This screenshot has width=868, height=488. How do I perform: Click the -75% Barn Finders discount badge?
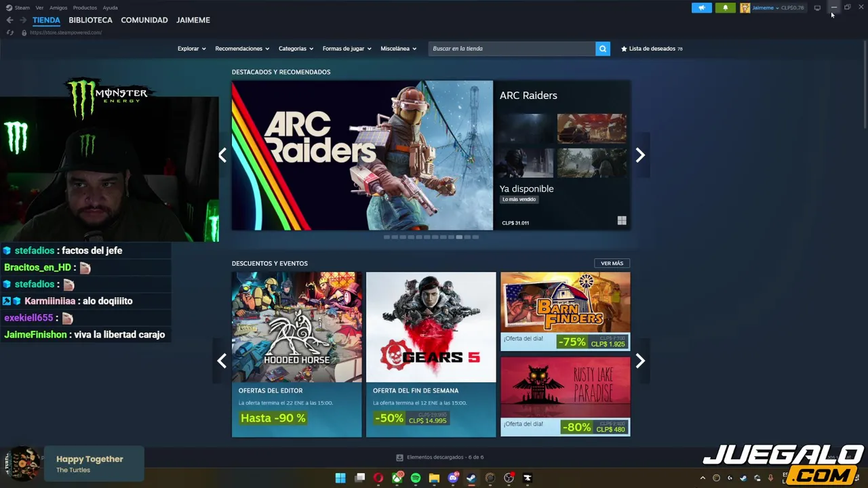(x=572, y=342)
